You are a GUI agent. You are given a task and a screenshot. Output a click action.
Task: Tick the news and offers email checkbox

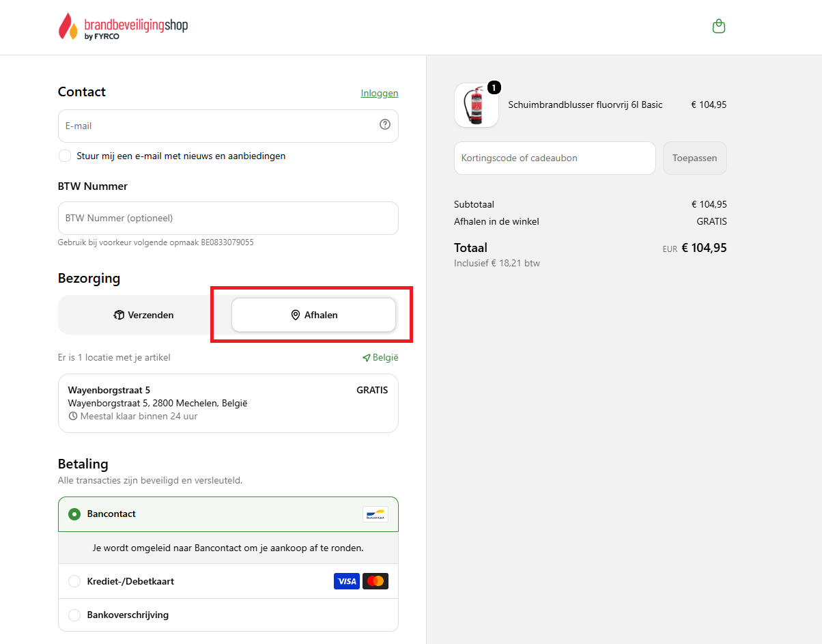point(65,156)
